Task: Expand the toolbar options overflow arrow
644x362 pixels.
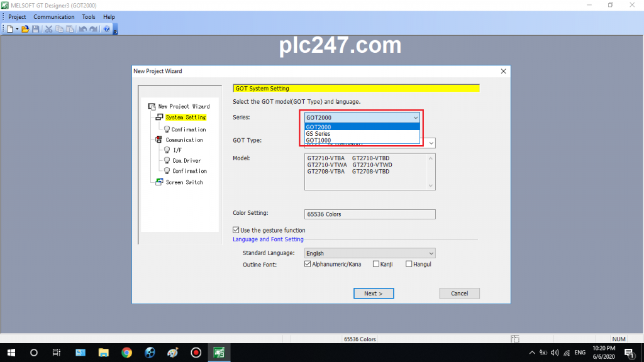Action: [116, 30]
